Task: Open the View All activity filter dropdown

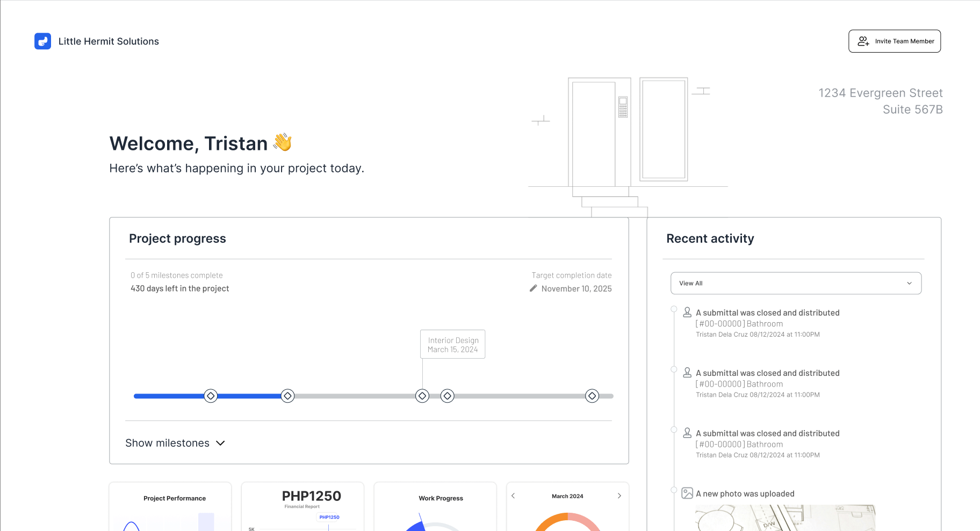Action: (795, 283)
